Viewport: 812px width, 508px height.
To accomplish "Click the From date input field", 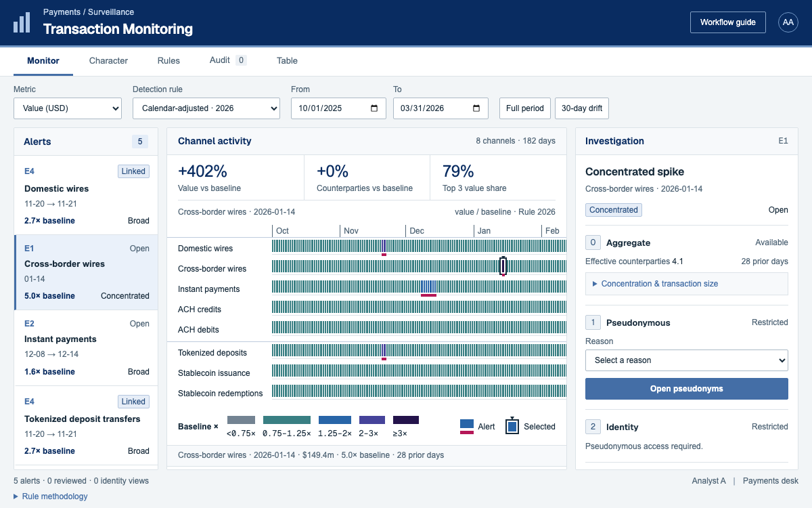I will coord(338,108).
